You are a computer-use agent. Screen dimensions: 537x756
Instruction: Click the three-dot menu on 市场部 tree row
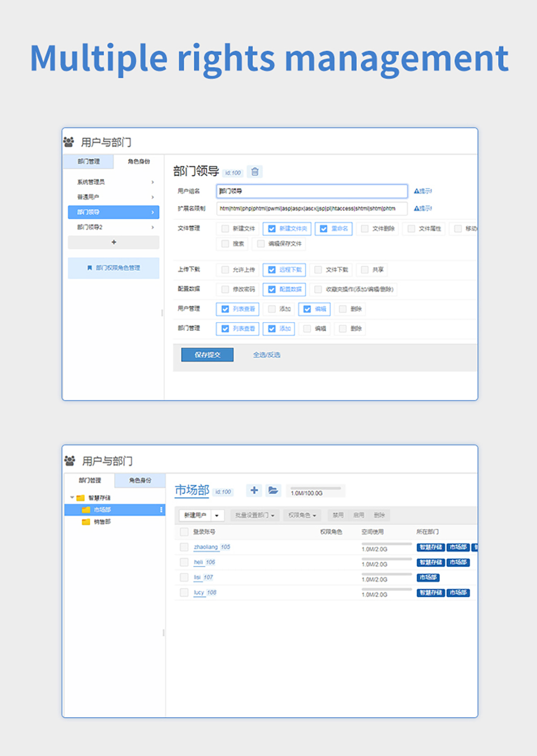click(161, 510)
